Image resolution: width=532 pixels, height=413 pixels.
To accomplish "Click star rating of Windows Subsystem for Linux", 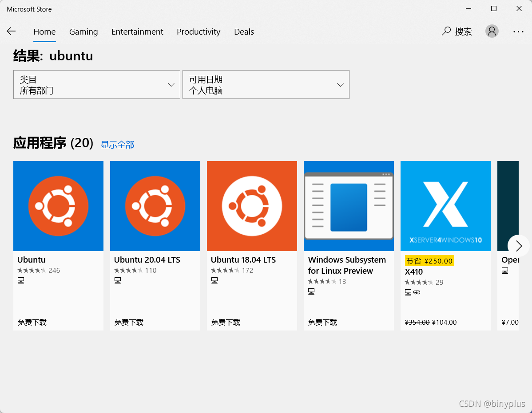I will (x=322, y=282).
